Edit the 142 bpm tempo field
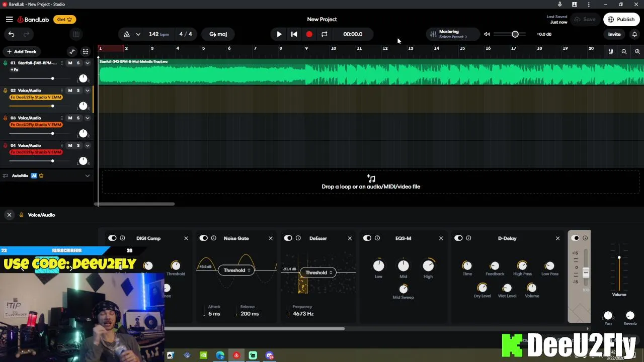644x362 pixels. click(x=158, y=34)
